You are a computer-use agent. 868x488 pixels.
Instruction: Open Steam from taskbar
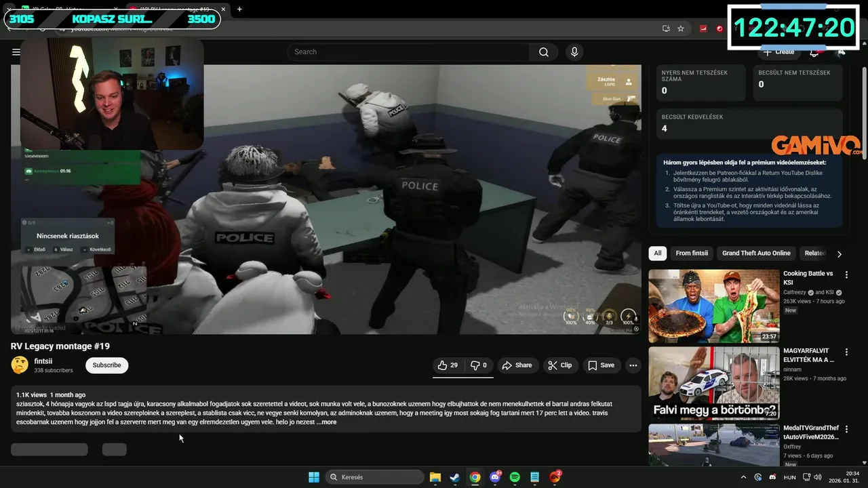[x=455, y=477]
